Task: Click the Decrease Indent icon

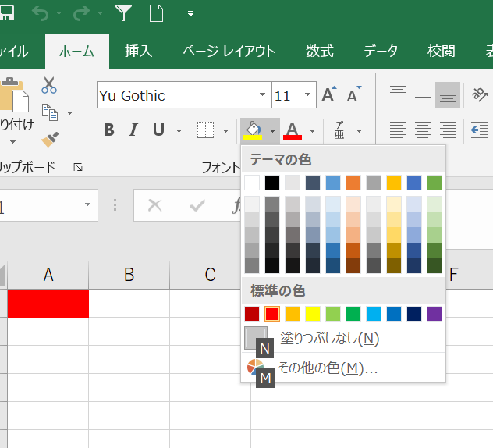Action: (x=480, y=130)
